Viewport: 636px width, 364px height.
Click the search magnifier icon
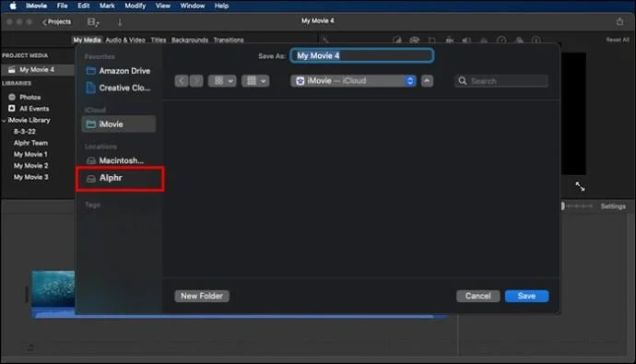pos(463,81)
